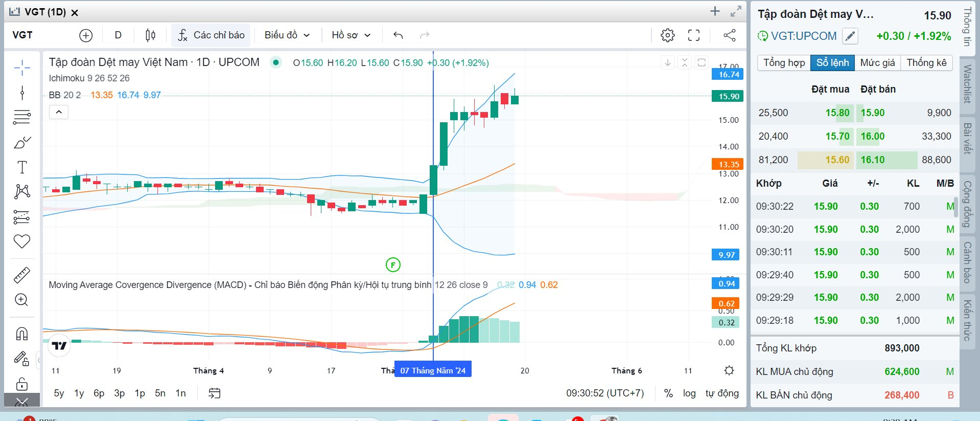Select the ruler measure tool
The width and height of the screenshot is (980, 421).
click(22, 275)
